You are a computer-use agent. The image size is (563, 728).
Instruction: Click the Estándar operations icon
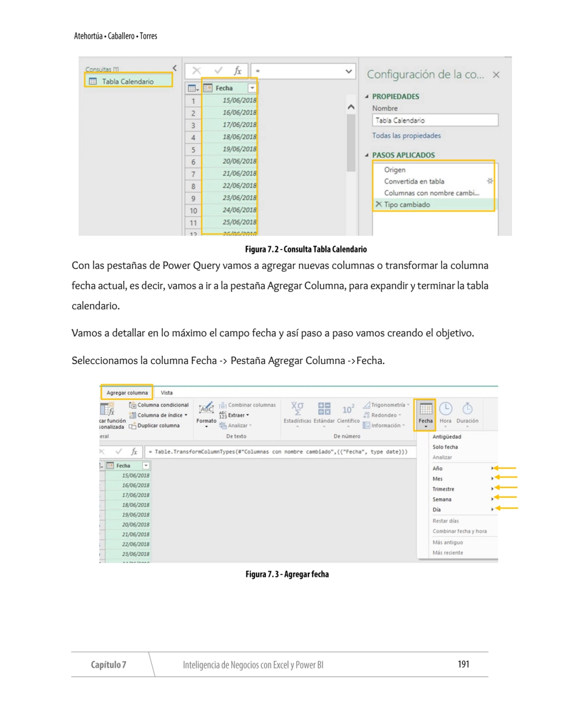pyautogui.click(x=324, y=409)
